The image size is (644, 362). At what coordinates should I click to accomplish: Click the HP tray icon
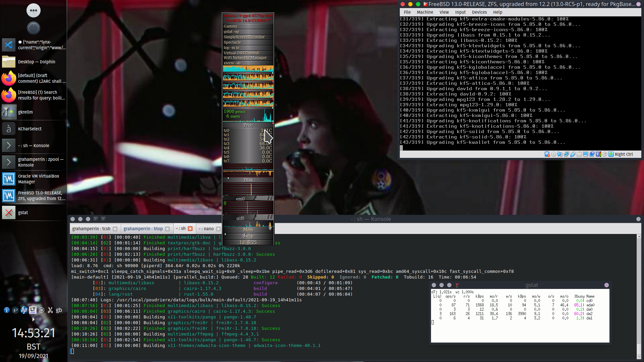tap(24, 310)
